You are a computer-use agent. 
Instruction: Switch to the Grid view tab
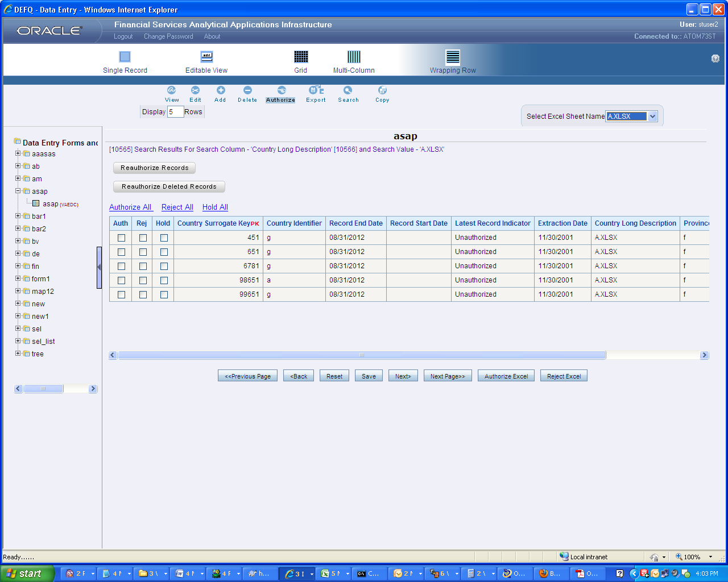point(300,61)
